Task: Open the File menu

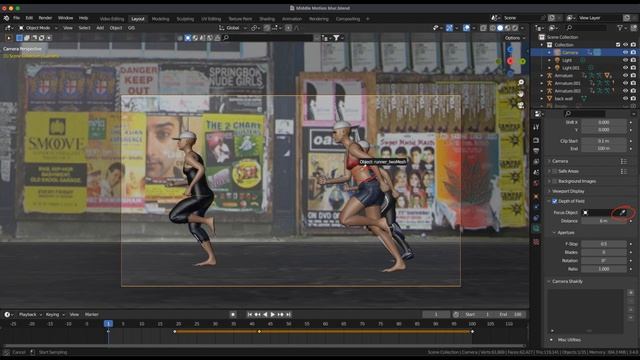Action: pyautogui.click(x=16, y=18)
